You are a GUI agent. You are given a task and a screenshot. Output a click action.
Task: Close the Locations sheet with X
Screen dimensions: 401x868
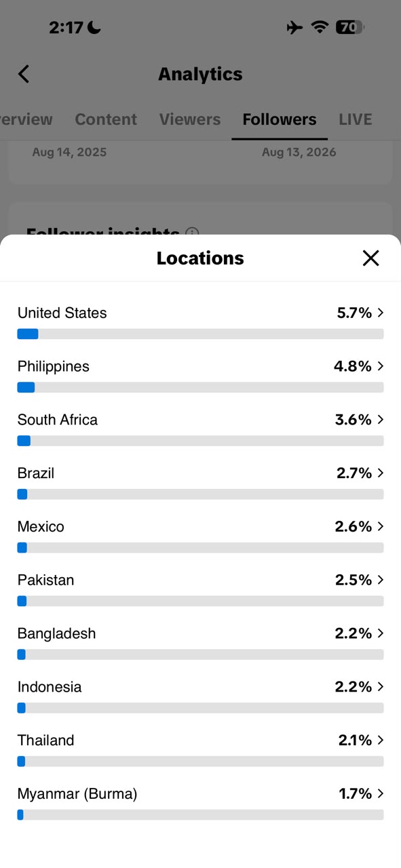370,258
